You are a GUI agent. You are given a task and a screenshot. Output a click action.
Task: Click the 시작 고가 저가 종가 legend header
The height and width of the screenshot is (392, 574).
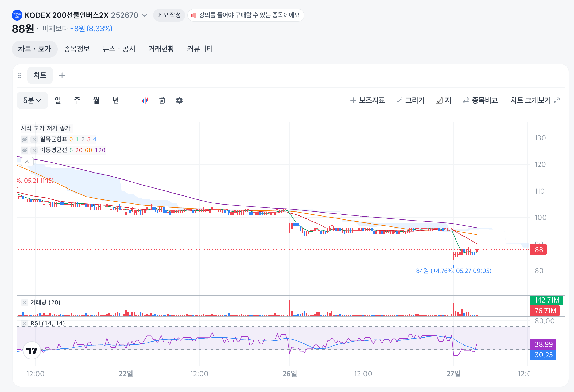click(46, 128)
